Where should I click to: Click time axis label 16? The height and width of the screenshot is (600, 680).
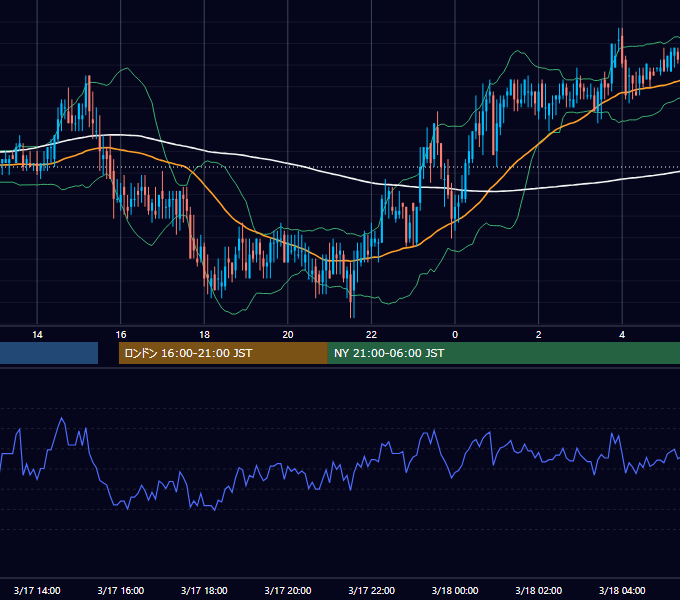(121, 335)
